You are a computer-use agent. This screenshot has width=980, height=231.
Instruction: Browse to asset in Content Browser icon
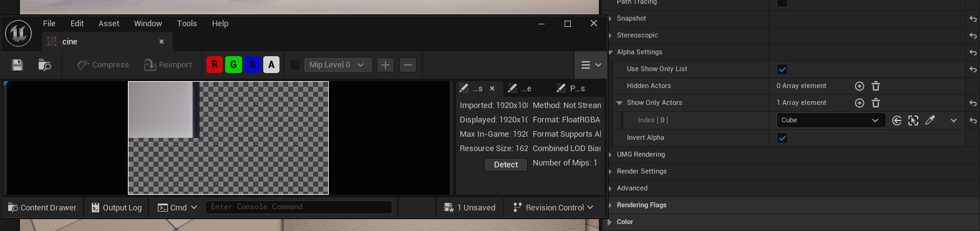tap(44, 65)
